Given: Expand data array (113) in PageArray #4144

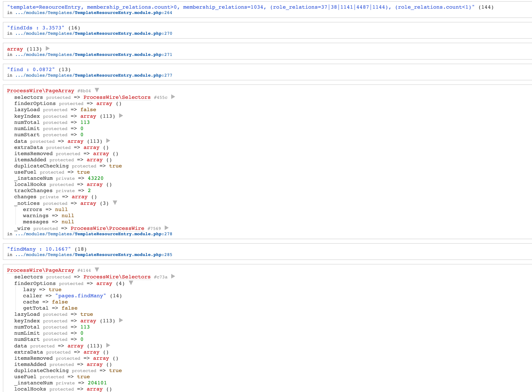Looking at the screenshot, I should click(108, 345).
